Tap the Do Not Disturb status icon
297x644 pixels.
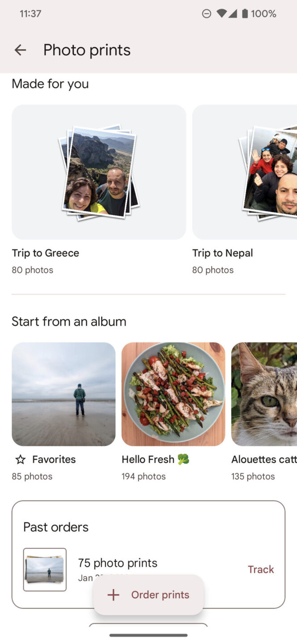click(206, 13)
